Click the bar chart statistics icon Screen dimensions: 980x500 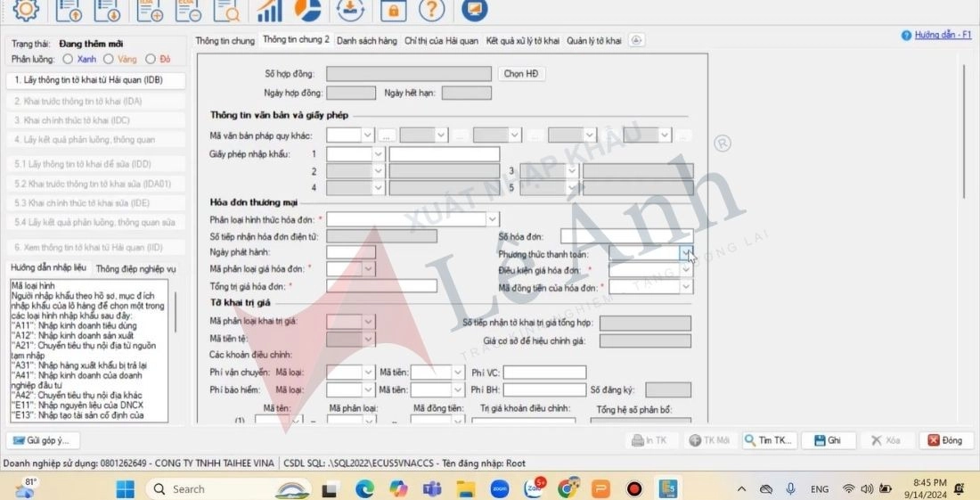coord(269,9)
